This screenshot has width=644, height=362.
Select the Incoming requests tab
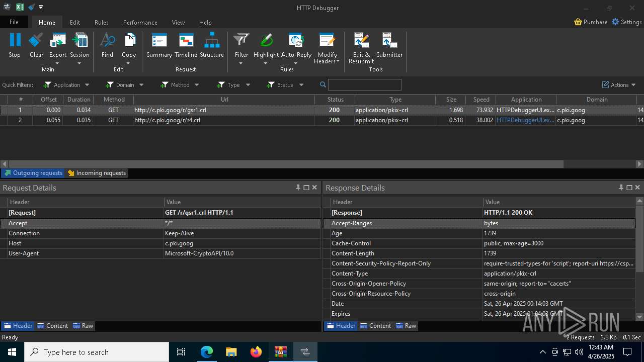[97, 173]
